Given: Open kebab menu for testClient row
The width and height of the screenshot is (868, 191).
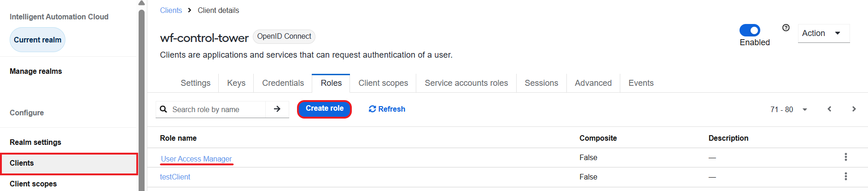Looking at the screenshot, I should (845, 176).
